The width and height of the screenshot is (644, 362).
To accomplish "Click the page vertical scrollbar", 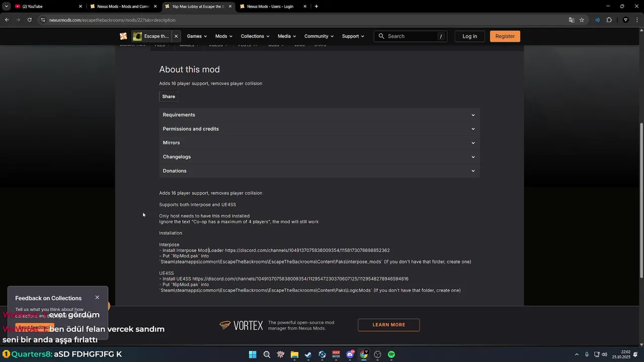I will click(x=641, y=201).
